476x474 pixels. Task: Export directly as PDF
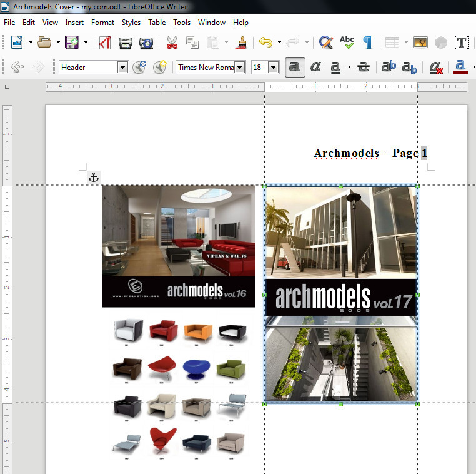click(x=105, y=43)
